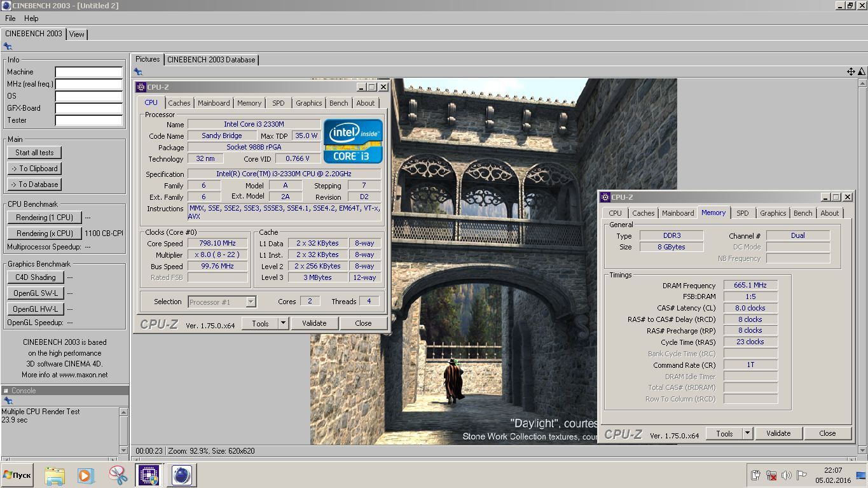
Task: Click the Start (Пуск) button
Action: pos(17,475)
